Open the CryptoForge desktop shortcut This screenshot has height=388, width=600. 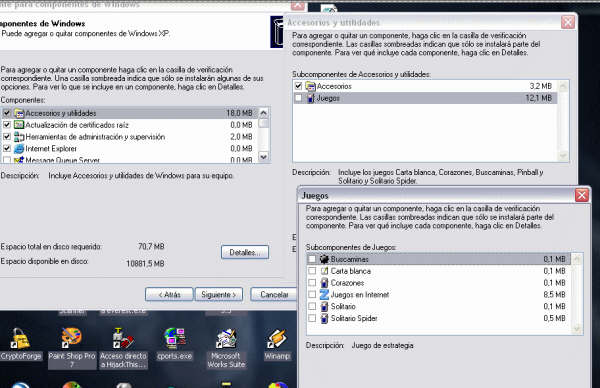tap(21, 344)
